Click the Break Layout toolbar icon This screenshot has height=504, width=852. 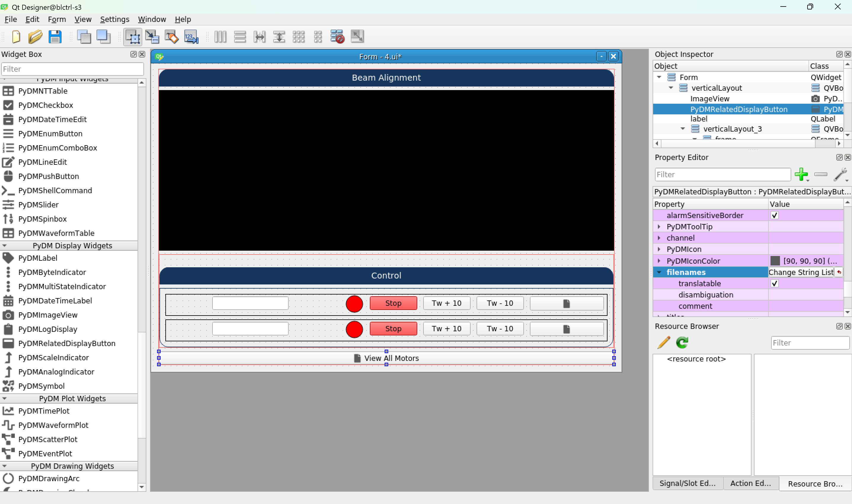(337, 36)
